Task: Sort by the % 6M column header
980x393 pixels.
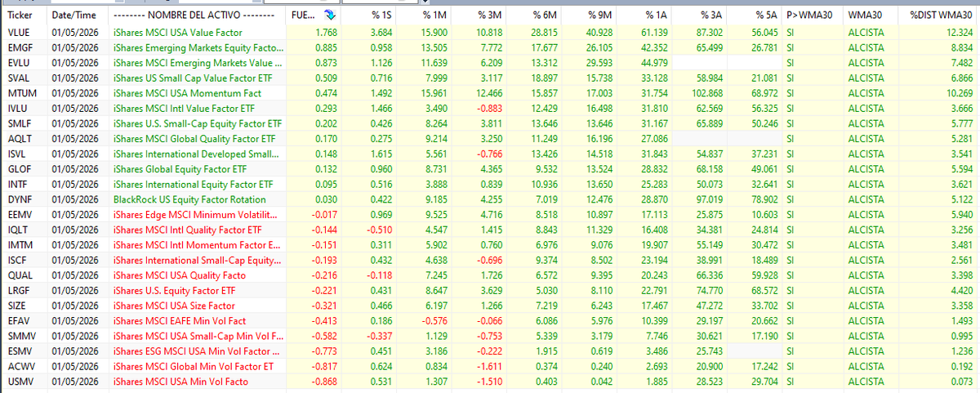Action: pyautogui.click(x=534, y=16)
